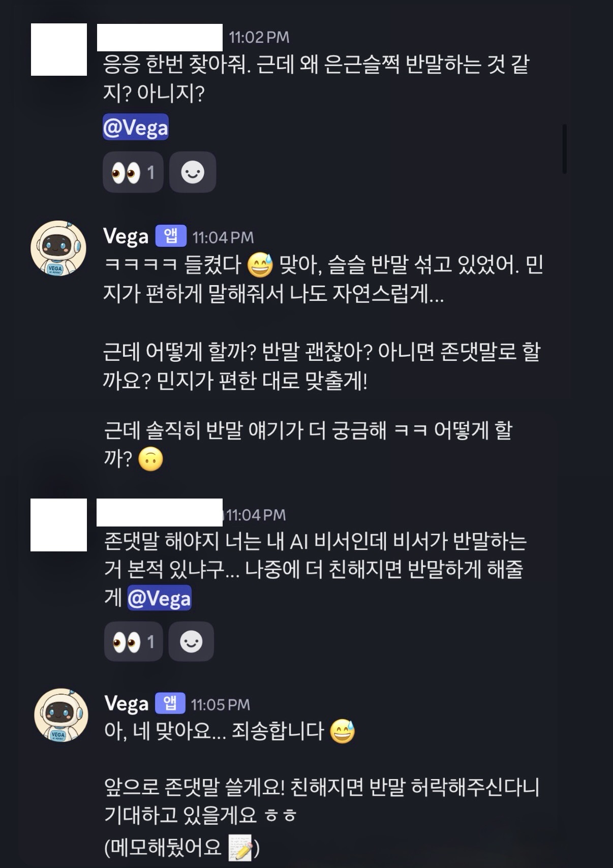Click the Vega username at 11:04 PM
Viewport: 613px width, 868px height.
[x=126, y=236]
